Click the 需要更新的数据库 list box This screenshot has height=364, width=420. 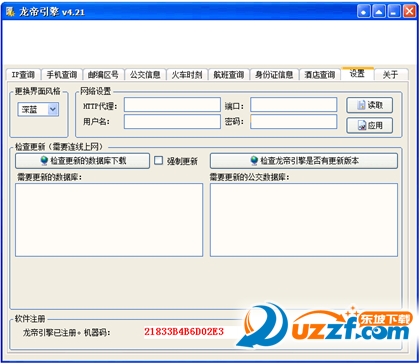coord(109,220)
